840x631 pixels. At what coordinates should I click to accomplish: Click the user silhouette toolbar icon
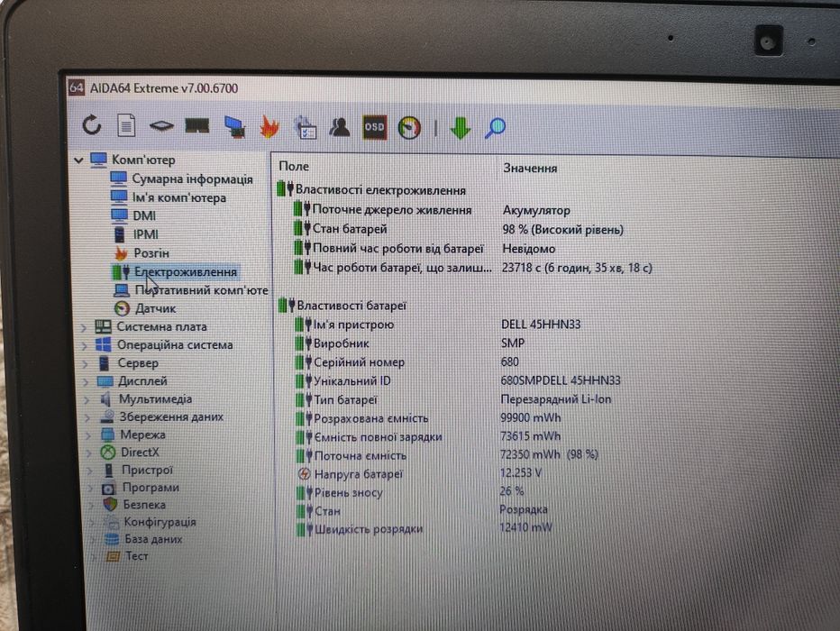coord(340,127)
